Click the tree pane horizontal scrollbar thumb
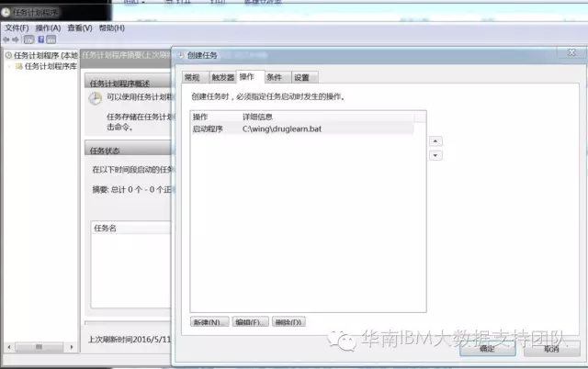The image size is (588, 369). point(39,347)
